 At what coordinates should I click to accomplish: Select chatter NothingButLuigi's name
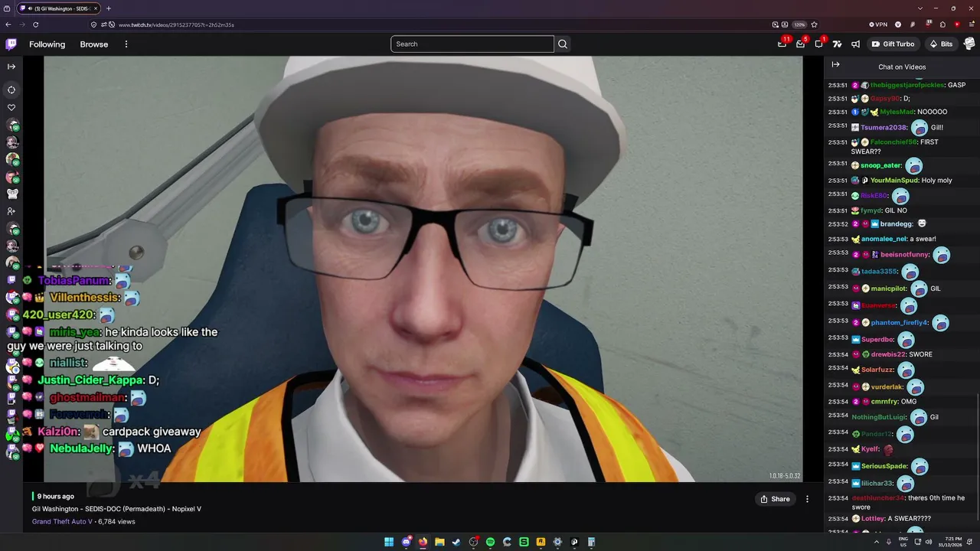point(879,417)
